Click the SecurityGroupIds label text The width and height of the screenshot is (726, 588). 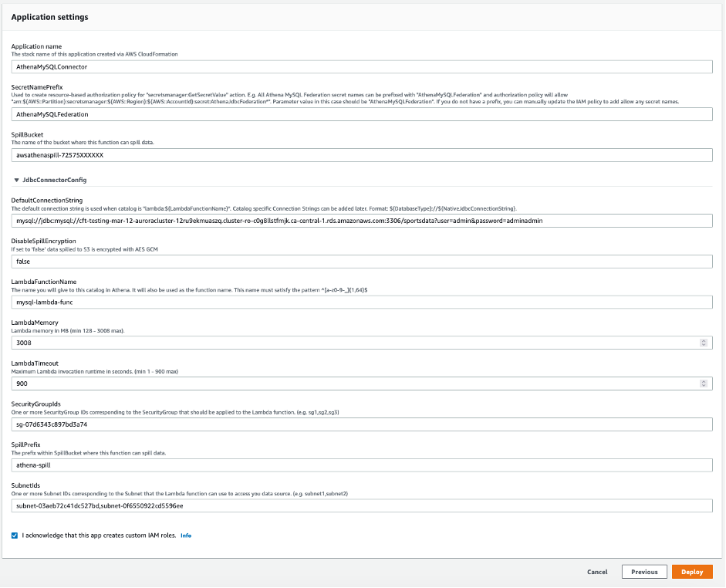(35, 404)
